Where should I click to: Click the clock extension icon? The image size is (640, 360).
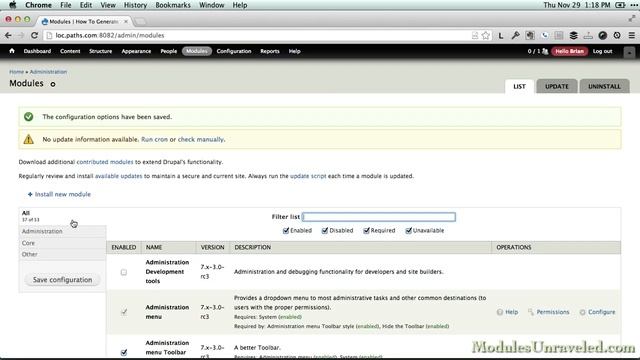pos(617,36)
